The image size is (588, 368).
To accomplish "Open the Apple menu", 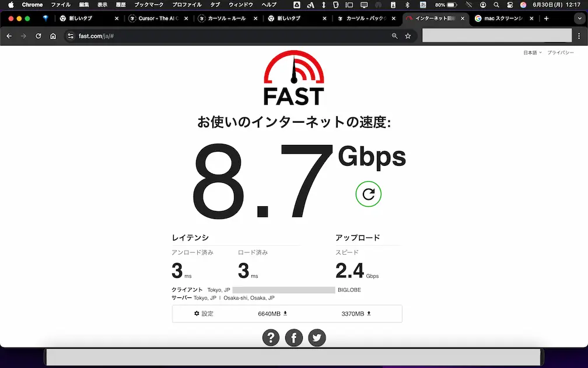I will (x=11, y=5).
